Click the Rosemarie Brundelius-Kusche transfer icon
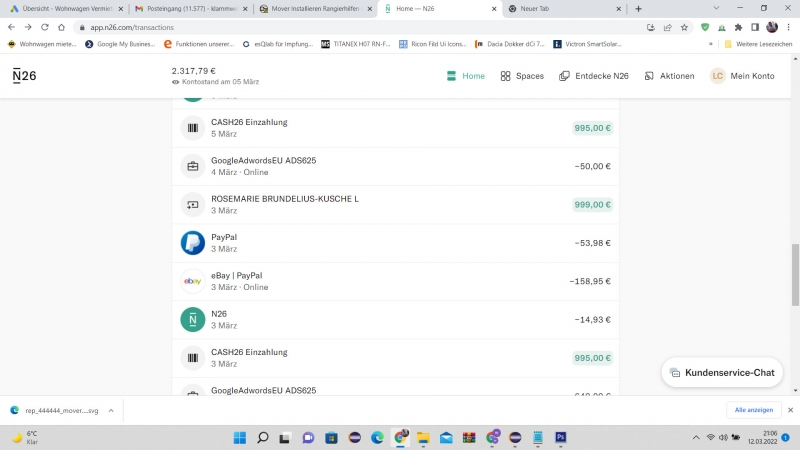Screen dimensions: 800x450 tap(192, 204)
